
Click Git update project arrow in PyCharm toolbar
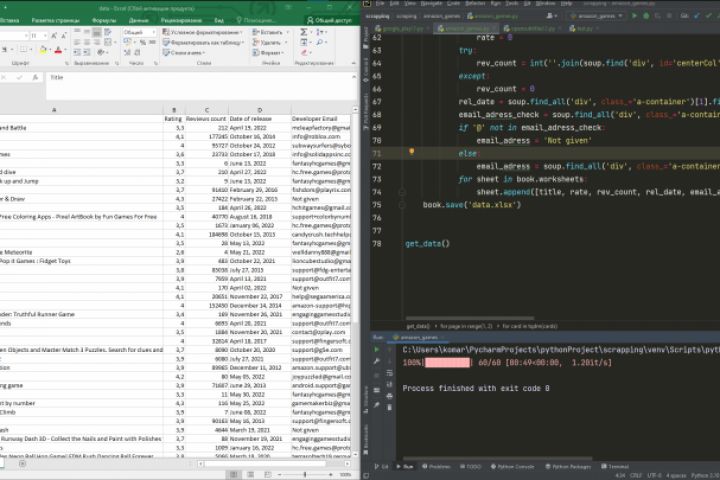point(697,16)
